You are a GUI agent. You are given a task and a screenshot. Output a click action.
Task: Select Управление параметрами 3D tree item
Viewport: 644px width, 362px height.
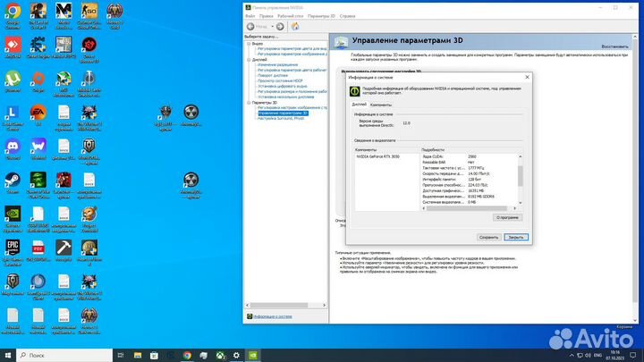pyautogui.click(x=283, y=113)
